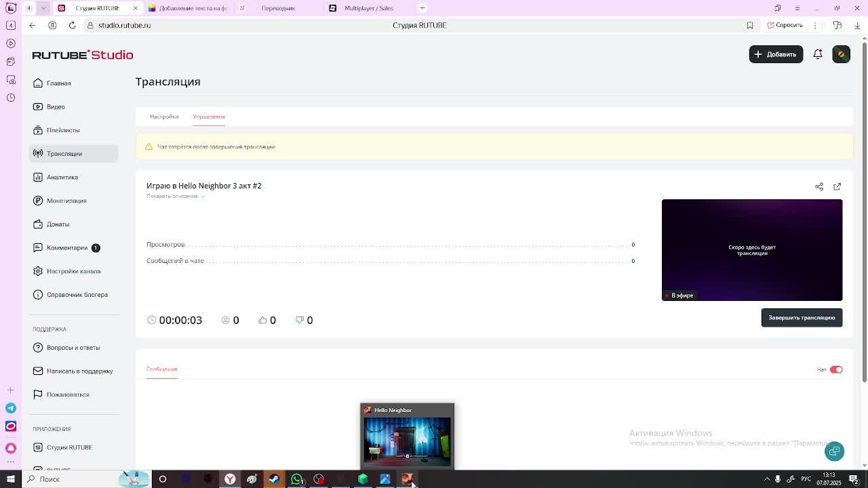Open notifications bell

tap(818, 54)
